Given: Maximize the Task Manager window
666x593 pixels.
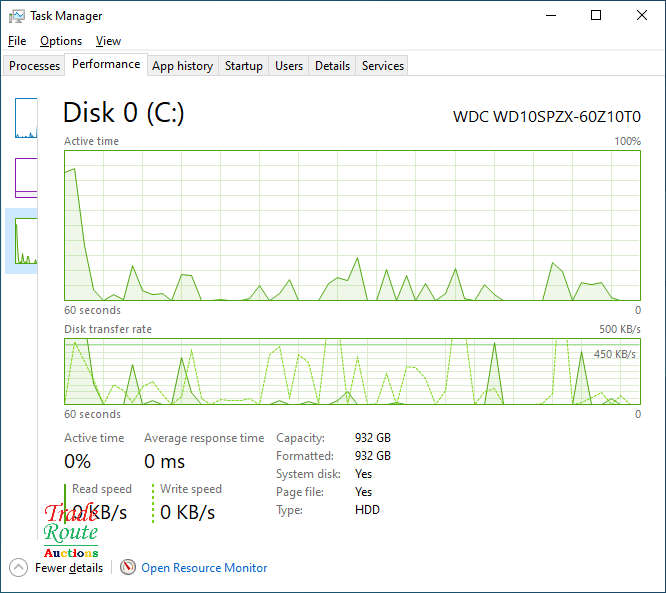Looking at the screenshot, I should [x=596, y=16].
